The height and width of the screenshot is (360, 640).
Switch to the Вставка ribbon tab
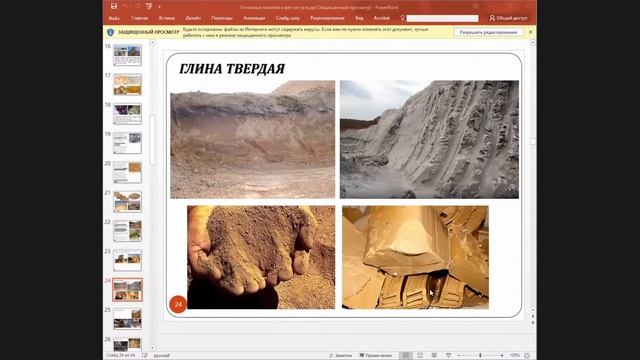[x=167, y=18]
